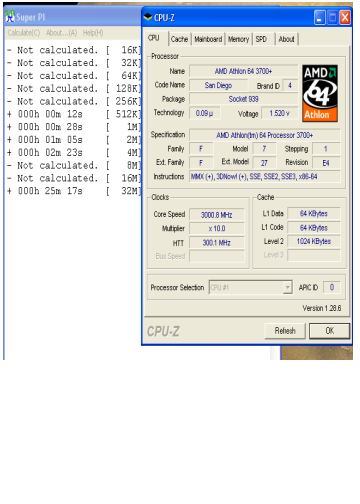The height and width of the screenshot is (504, 360).
Task: Click the Stepping value 1
Action: coord(326,149)
